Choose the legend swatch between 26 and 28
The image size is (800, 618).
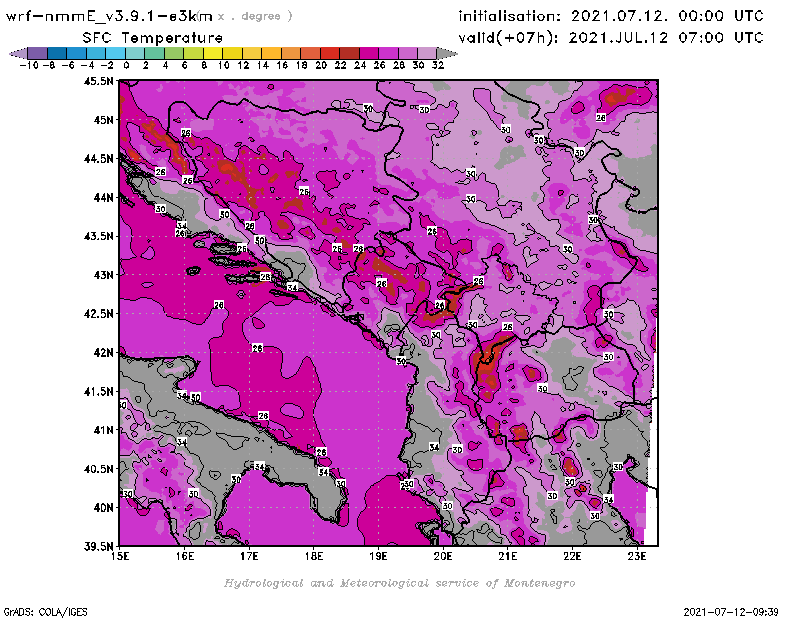tap(388, 53)
